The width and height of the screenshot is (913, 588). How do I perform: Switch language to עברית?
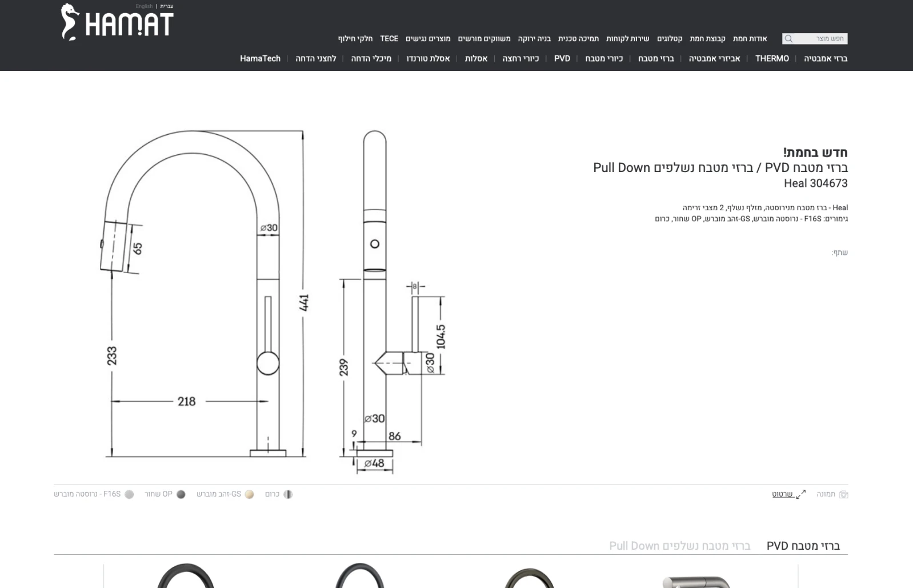166,6
